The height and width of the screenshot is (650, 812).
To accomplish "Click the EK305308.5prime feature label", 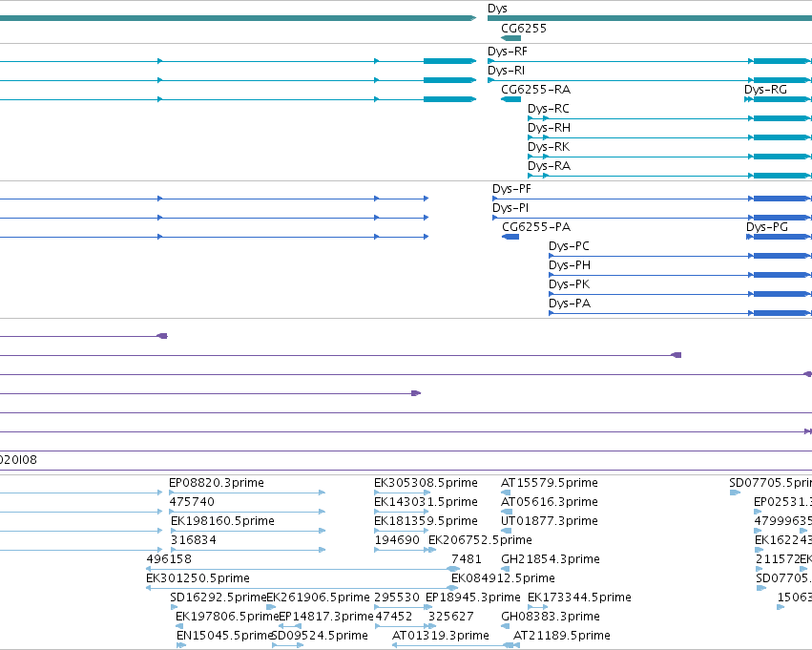I will coord(426,483).
